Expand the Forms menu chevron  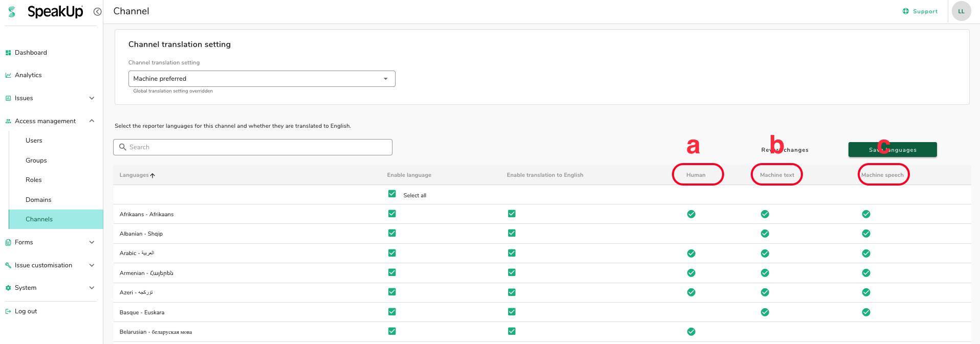[92, 242]
